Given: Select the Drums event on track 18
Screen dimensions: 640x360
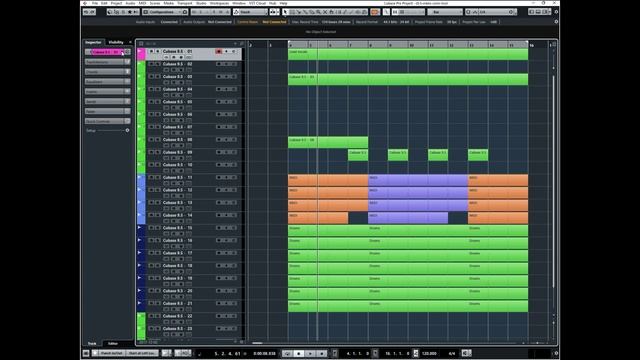Looking at the screenshot, I should click(x=408, y=268).
